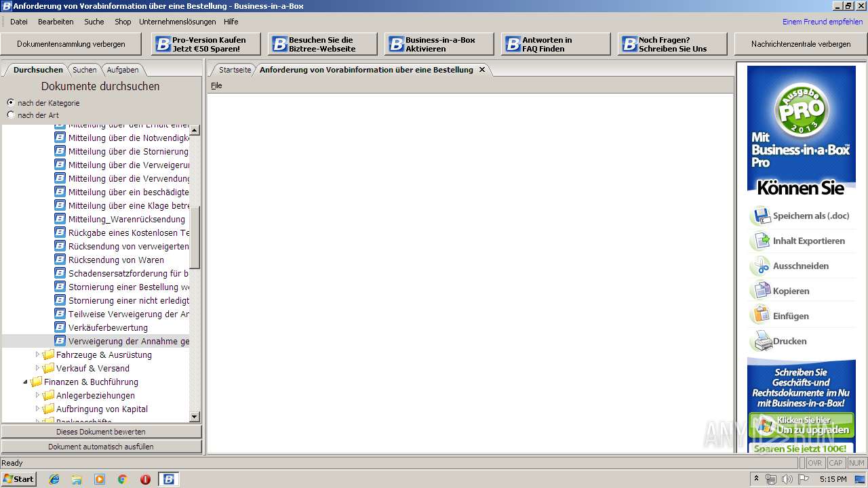Switch to the Startseite tab
868x488 pixels.
click(x=235, y=70)
